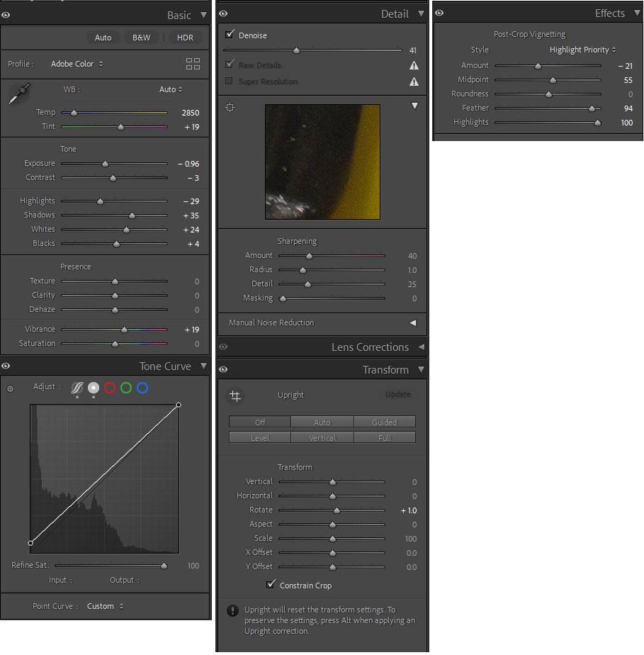Image resolution: width=644 pixels, height=655 pixels.
Task: Collapse the Basic panel triangle
Action: [203, 15]
